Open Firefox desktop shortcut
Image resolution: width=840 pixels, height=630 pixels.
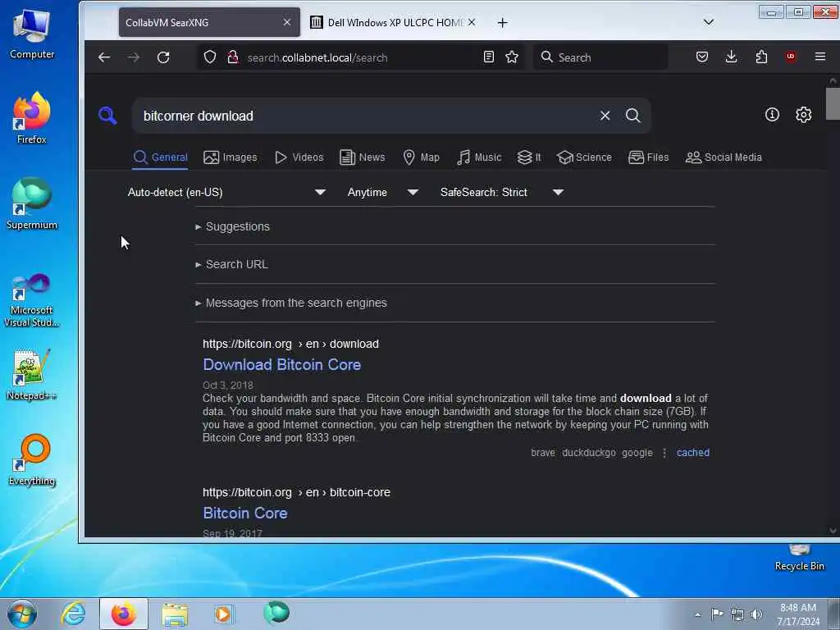pyautogui.click(x=32, y=118)
